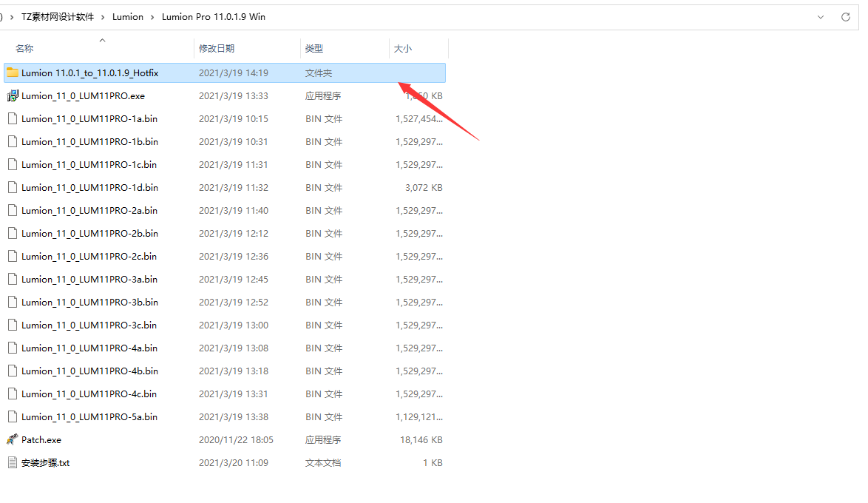Sort by 类型 column header
Screen dimensions: 868x503
click(314, 49)
